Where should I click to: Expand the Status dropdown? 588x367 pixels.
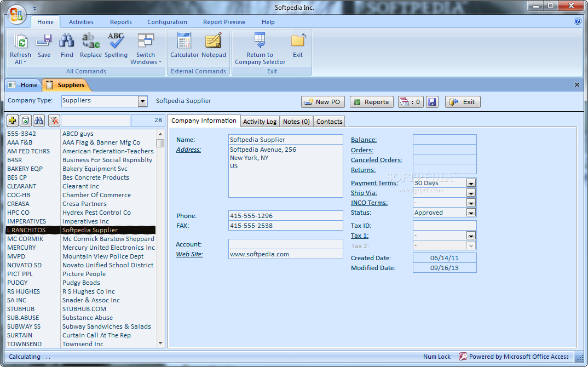471,213
